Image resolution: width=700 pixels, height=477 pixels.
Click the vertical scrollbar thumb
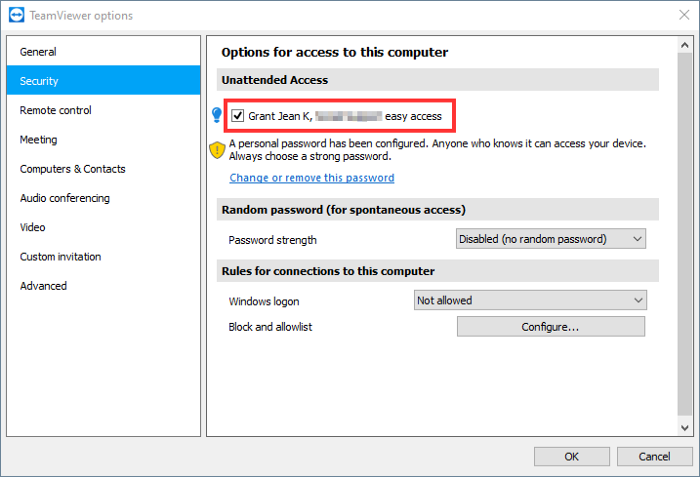684,234
